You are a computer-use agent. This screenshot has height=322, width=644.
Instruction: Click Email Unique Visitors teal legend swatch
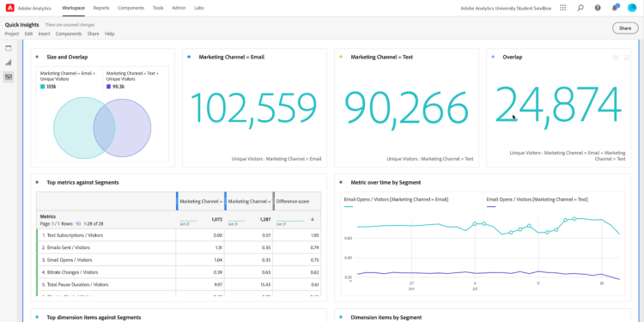coord(42,87)
